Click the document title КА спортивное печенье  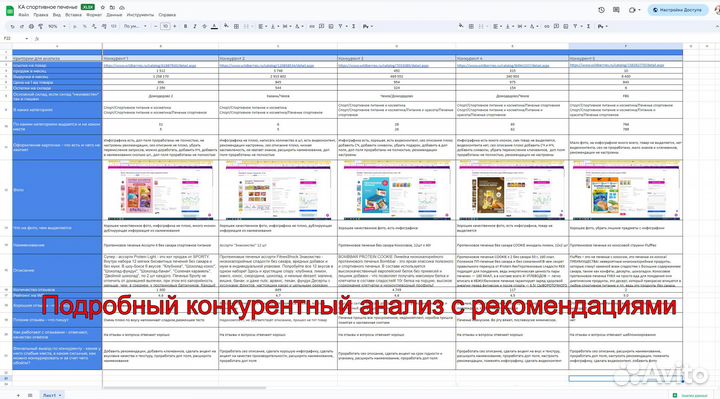click(x=48, y=7)
